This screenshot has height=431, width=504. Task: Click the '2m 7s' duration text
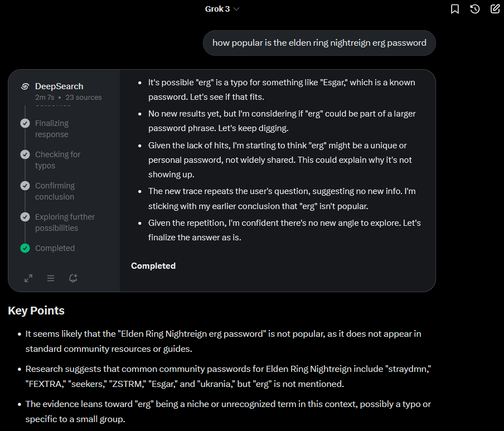pos(45,98)
